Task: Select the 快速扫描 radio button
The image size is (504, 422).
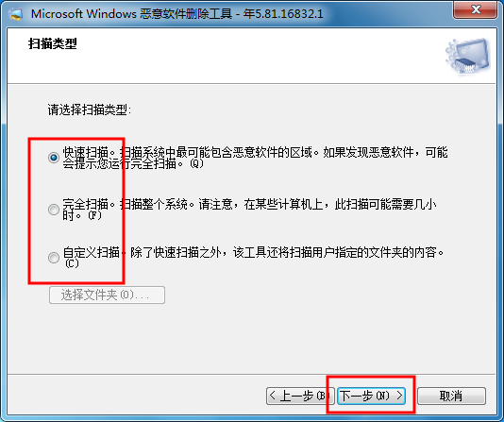Action: (54, 158)
